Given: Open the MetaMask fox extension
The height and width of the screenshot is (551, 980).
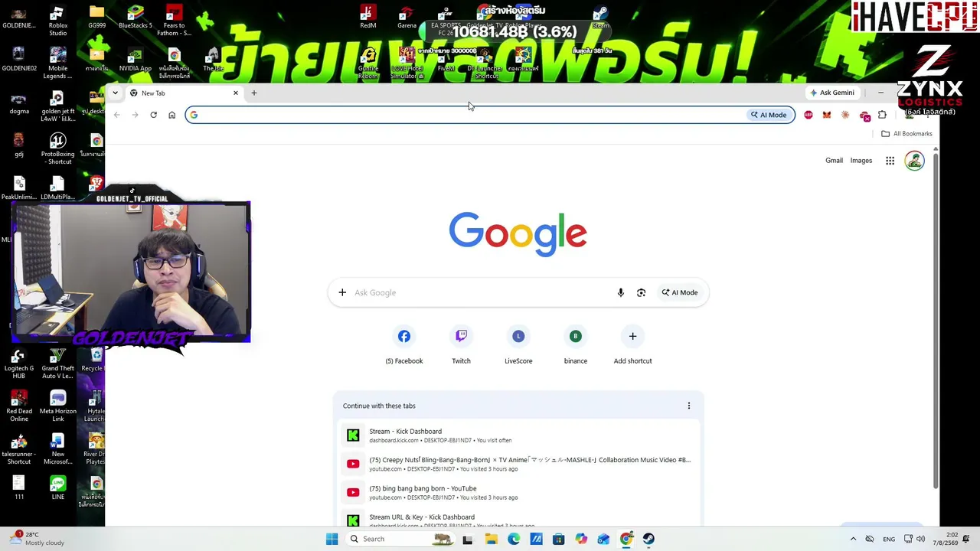Looking at the screenshot, I should click(827, 115).
